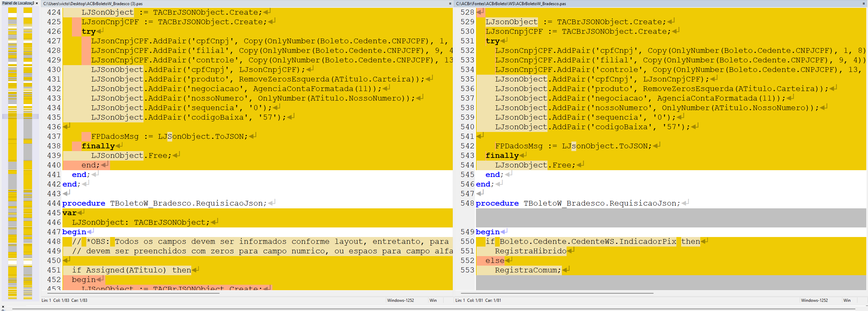Click 'LJSonObject.Free;' on left line 439
The height and width of the screenshot is (311, 868).
click(131, 155)
